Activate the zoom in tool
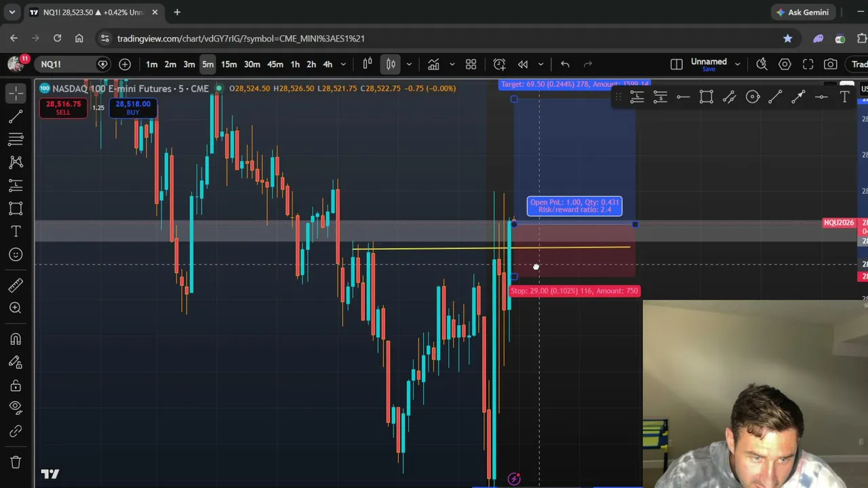This screenshot has height=488, width=868. pos(16,308)
